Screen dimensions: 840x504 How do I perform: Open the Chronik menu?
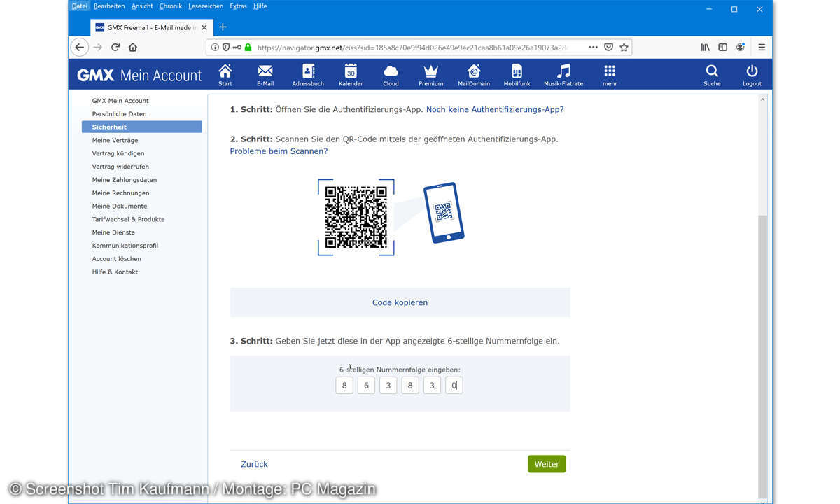(x=171, y=6)
